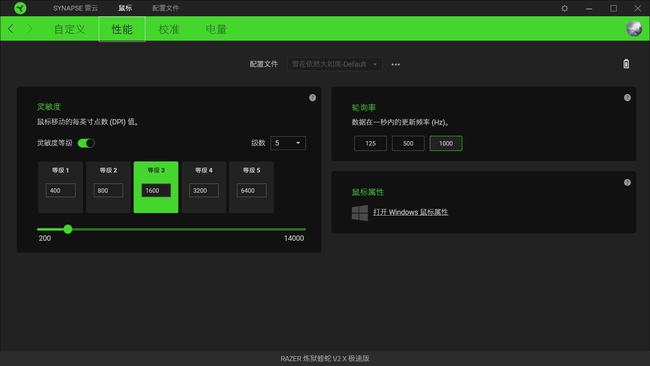Minimize the Synapse window

(589, 8)
